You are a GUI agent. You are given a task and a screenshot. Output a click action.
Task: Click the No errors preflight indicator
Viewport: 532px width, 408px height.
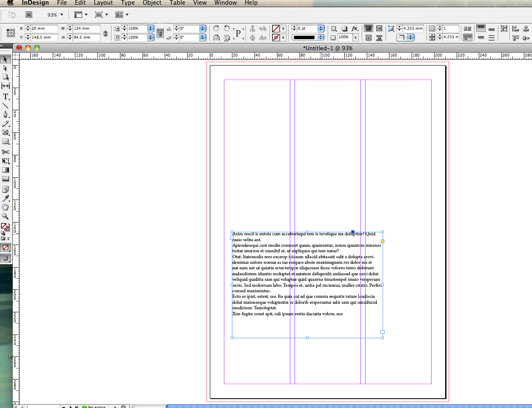[x=97, y=407]
